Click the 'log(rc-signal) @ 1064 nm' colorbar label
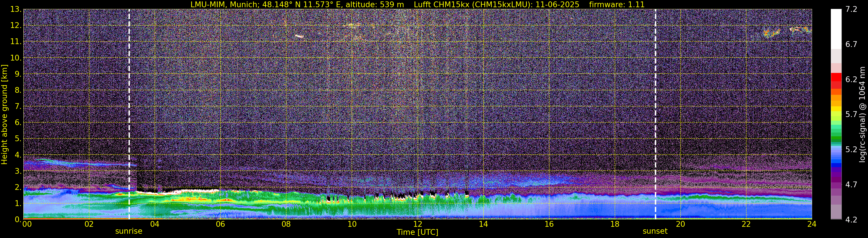This screenshot has width=868, height=238. click(x=862, y=114)
